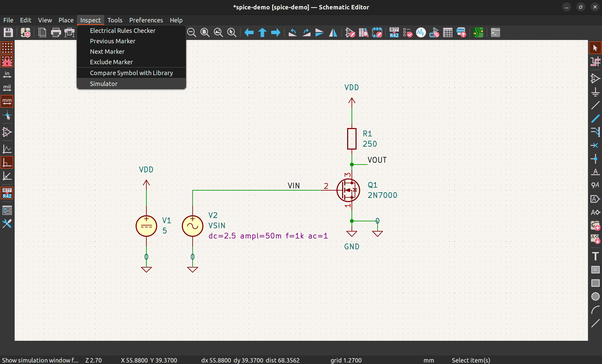Choose Compare Symbol with Library
The height and width of the screenshot is (364, 602).
click(131, 73)
